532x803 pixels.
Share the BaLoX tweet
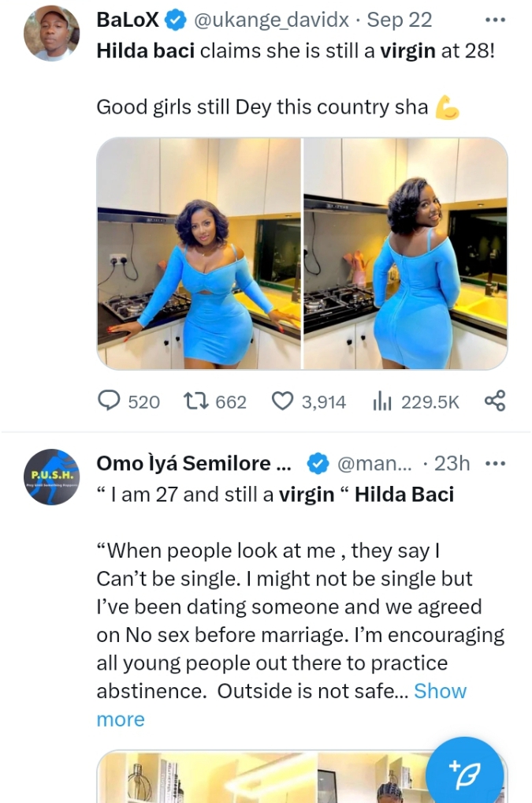[494, 401]
